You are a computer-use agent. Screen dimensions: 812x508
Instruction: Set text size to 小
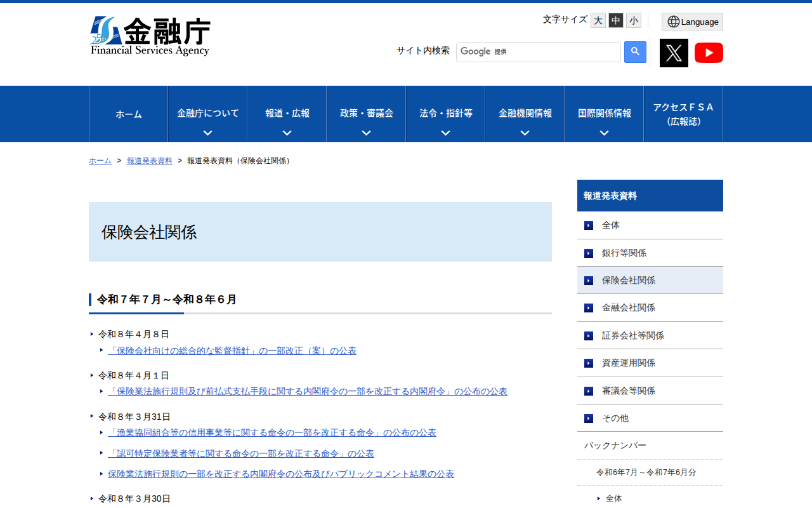click(x=634, y=20)
